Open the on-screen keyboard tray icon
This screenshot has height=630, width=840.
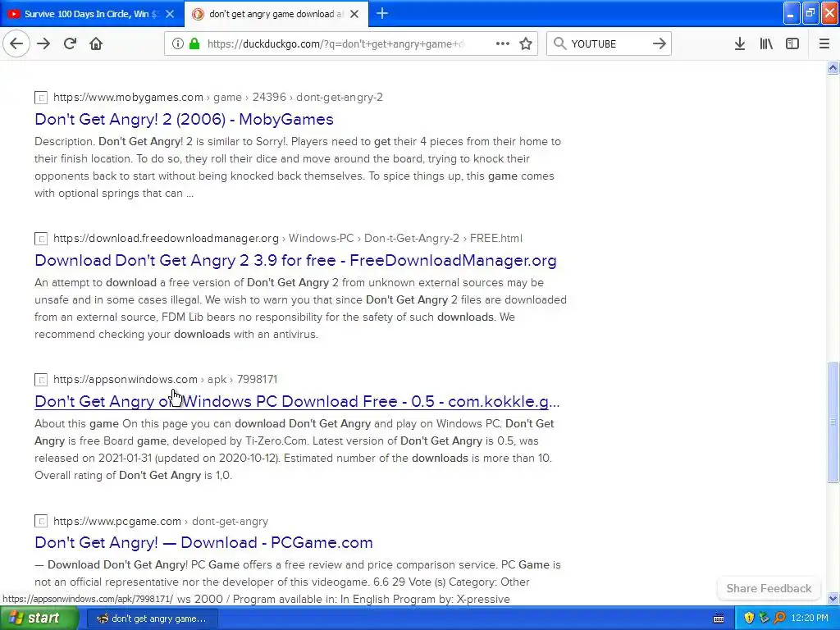coord(719,619)
